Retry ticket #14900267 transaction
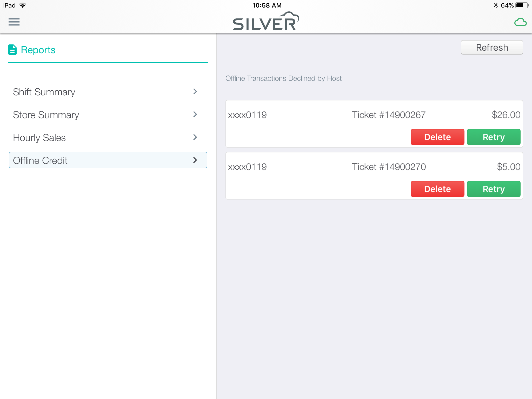The height and width of the screenshot is (399, 532). point(494,137)
